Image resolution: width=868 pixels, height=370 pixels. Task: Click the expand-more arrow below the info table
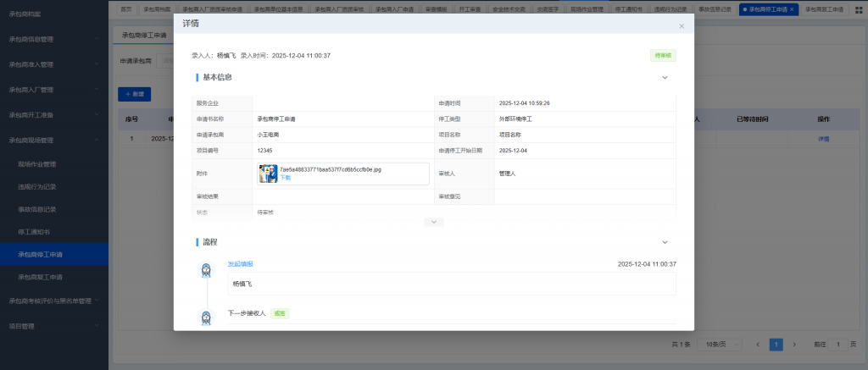(x=433, y=222)
